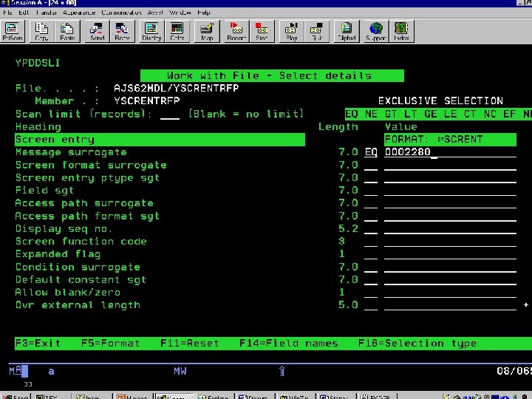Click the Scan limit records input field
The height and width of the screenshot is (399, 532).
170,115
